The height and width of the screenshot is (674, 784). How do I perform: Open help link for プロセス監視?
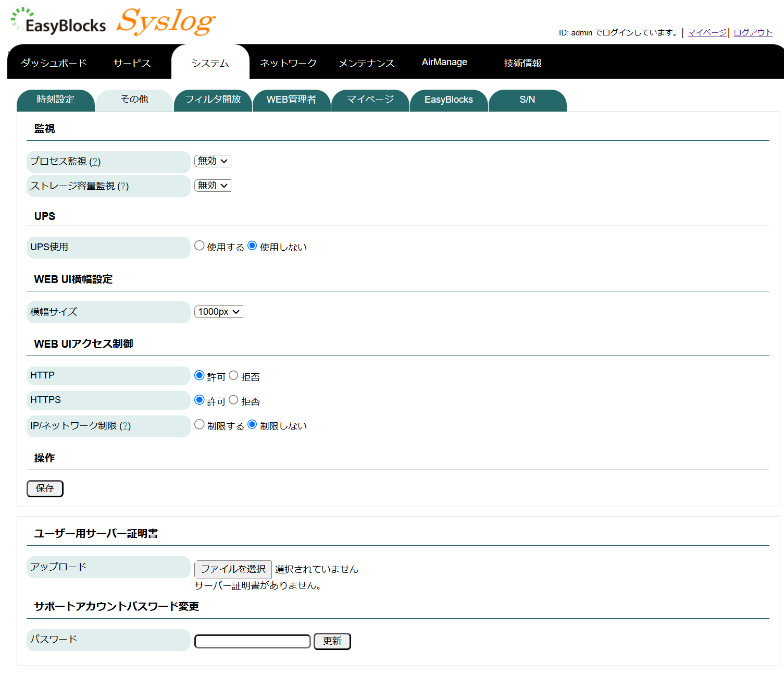point(95,162)
